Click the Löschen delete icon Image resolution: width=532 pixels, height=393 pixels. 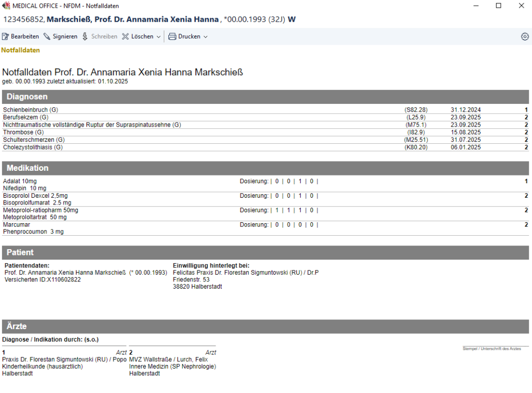[126, 37]
